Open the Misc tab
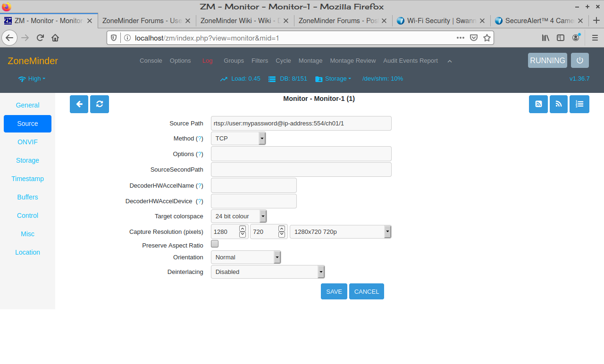Viewport: 604px width, 364px height. point(27,234)
